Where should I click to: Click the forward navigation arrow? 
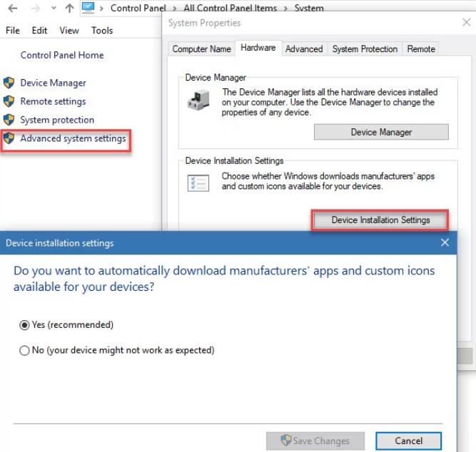(35, 8)
